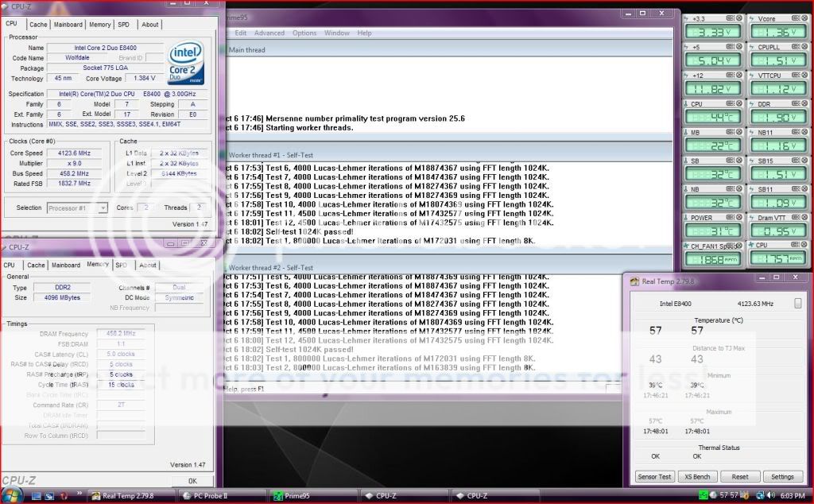Click the log line mentioning M163839 in worker #2
This screenshot has width=814, height=504.
coord(380,367)
